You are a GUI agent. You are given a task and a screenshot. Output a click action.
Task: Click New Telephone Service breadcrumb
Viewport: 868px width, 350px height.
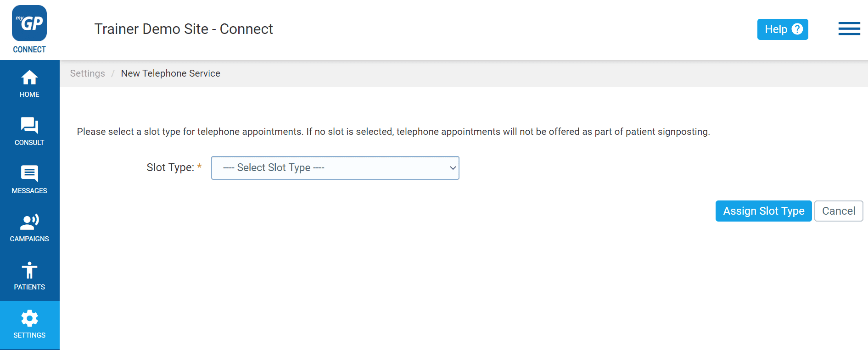171,73
